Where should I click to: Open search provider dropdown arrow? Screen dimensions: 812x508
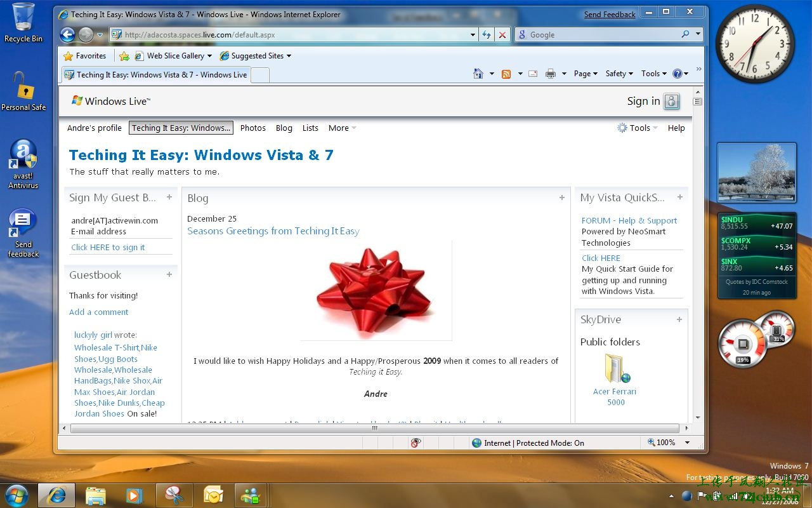tap(698, 34)
